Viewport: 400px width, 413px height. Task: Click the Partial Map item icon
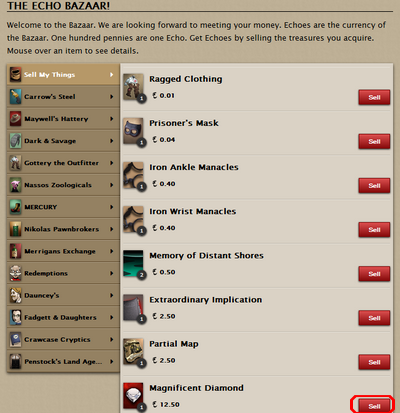pos(133,352)
